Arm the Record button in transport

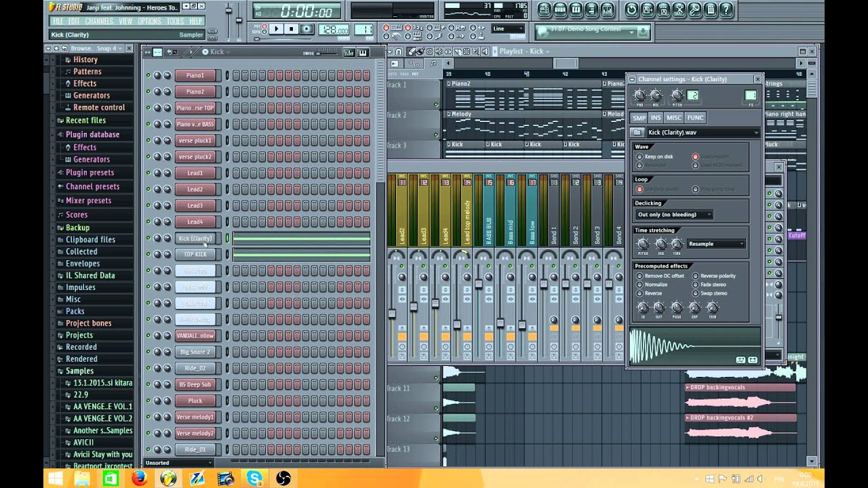click(307, 28)
